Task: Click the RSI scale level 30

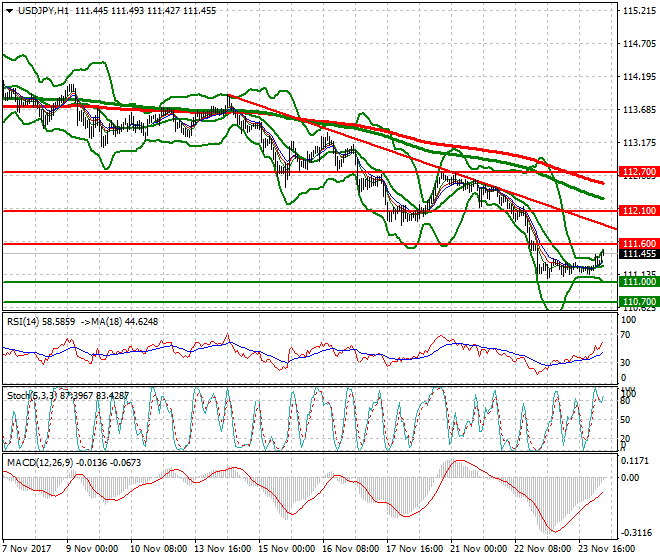Action: pyautogui.click(x=626, y=363)
